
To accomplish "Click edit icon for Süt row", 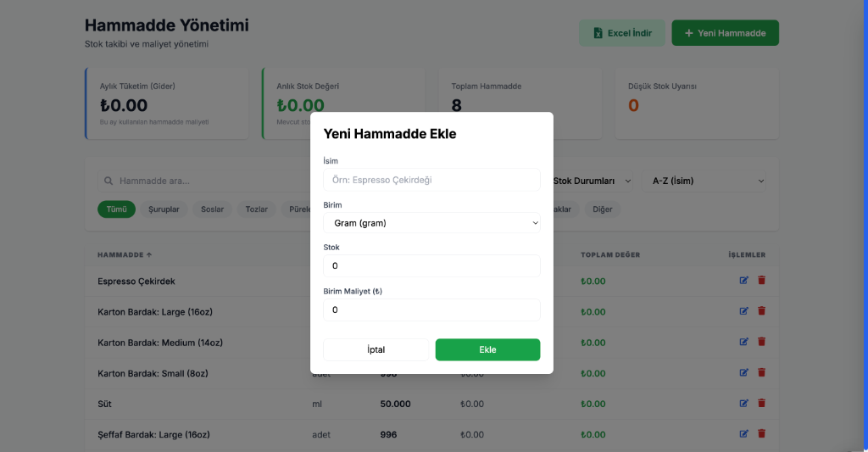I will [744, 404].
